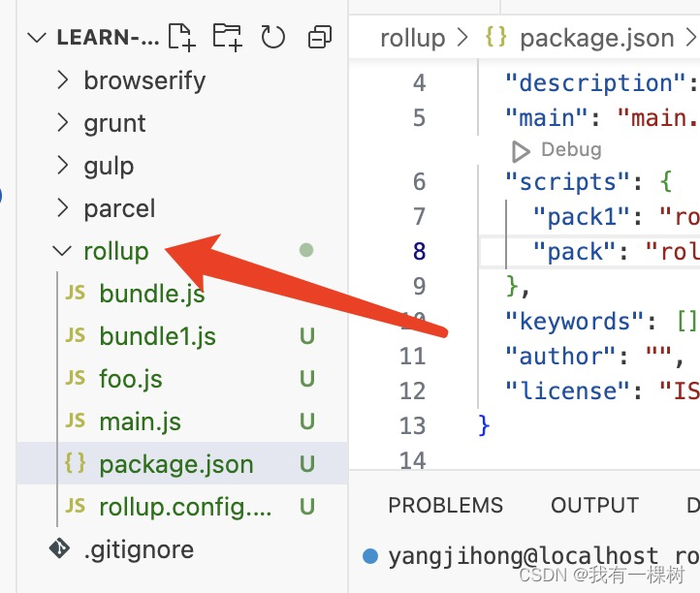Switch to the OUTPUT panel tab
Image resolution: width=700 pixels, height=593 pixels.
pos(594,505)
